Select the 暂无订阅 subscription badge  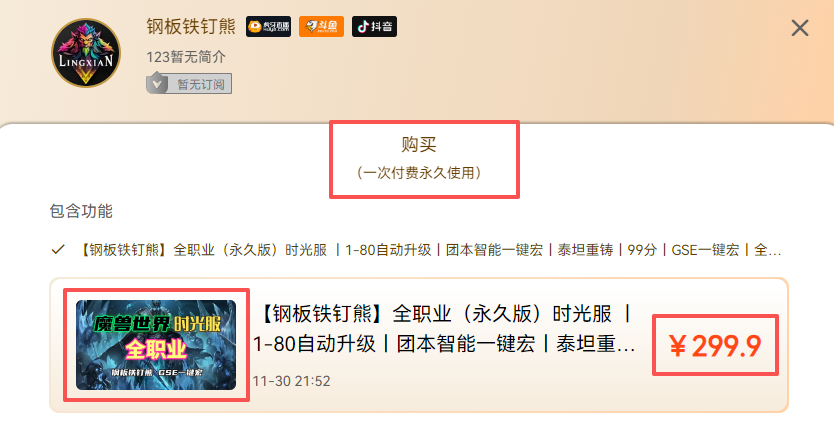pyautogui.click(x=189, y=84)
